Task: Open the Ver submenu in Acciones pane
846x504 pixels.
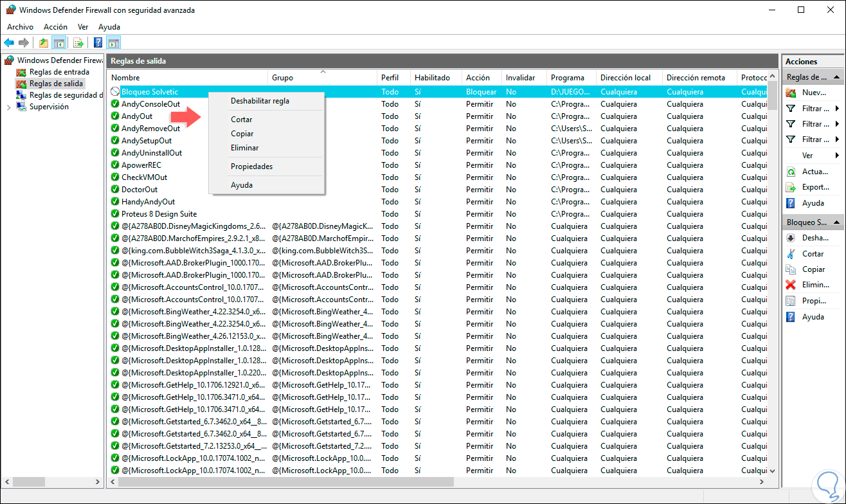Action: 813,156
